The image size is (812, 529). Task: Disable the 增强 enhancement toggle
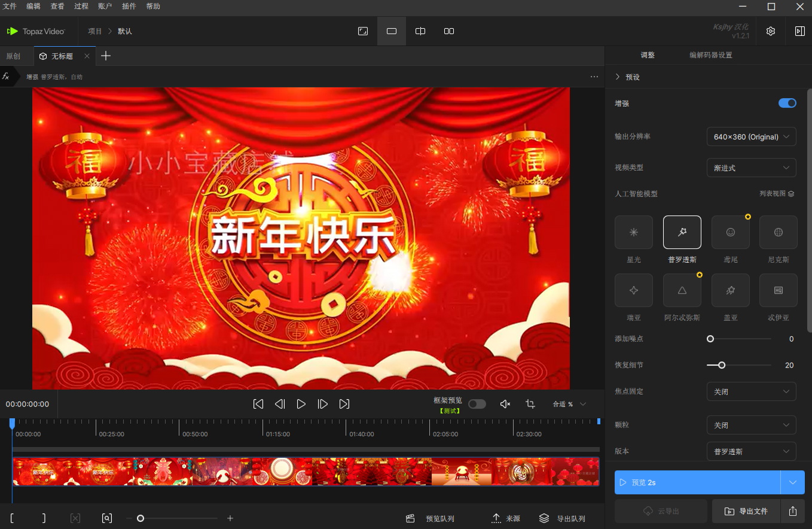click(787, 103)
